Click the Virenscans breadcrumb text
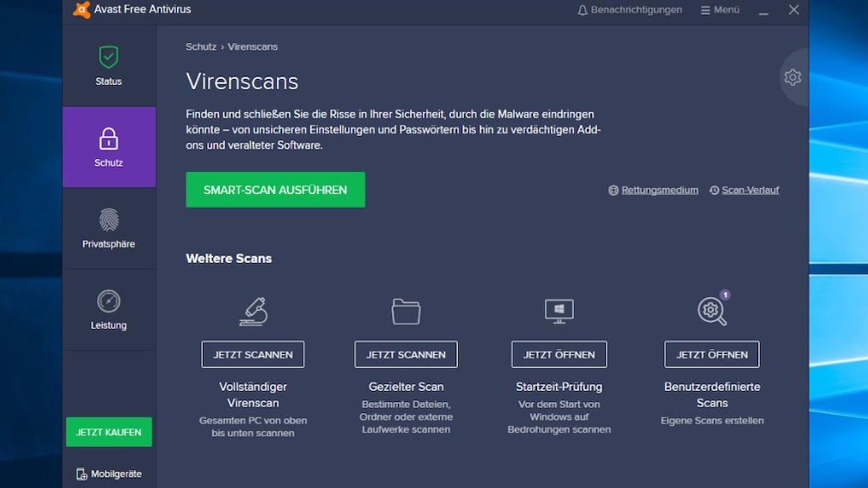868x488 pixels. click(253, 47)
